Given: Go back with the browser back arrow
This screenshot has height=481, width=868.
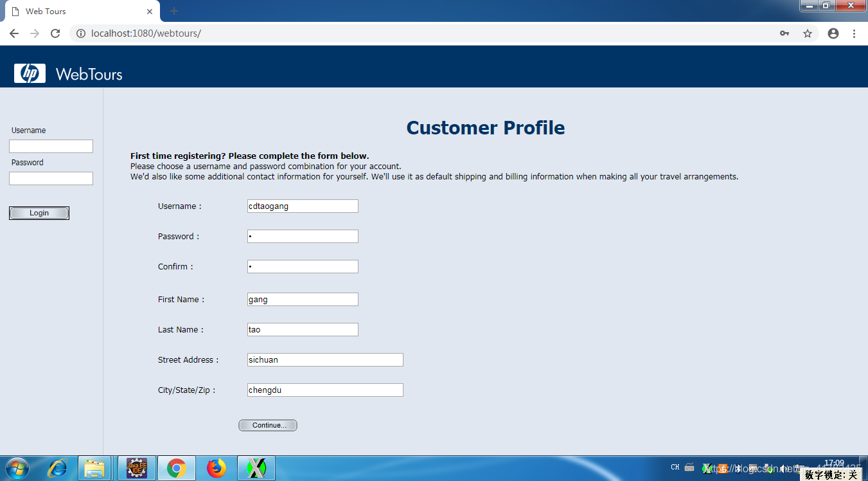Looking at the screenshot, I should coord(13,33).
